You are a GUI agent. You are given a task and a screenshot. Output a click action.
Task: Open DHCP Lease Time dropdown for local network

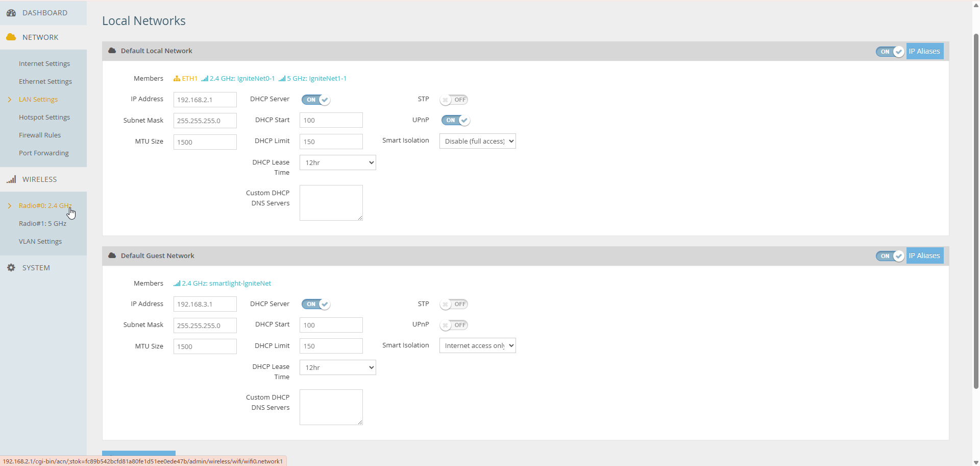pos(337,162)
